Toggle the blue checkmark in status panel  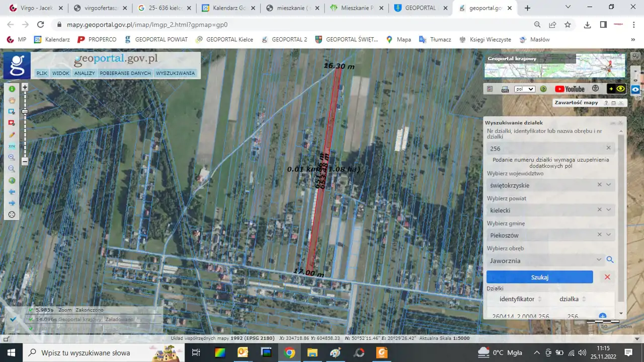pos(13,319)
